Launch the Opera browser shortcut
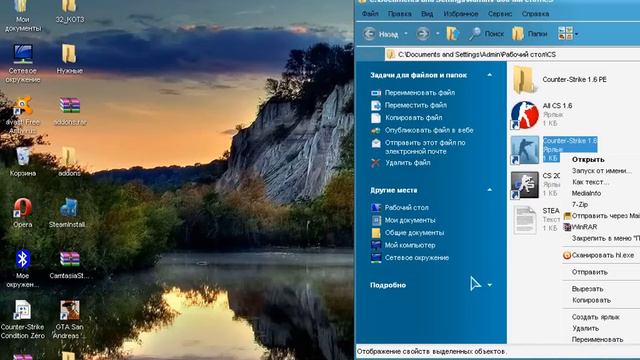 pyautogui.click(x=22, y=213)
